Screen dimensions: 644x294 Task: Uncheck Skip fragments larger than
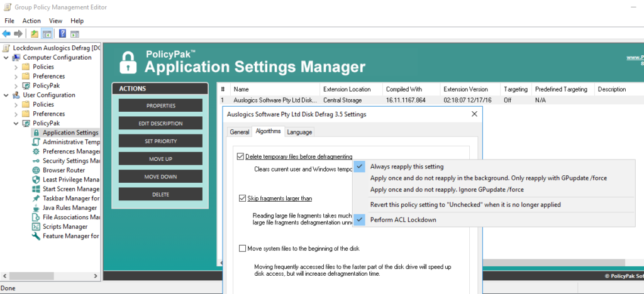(242, 199)
